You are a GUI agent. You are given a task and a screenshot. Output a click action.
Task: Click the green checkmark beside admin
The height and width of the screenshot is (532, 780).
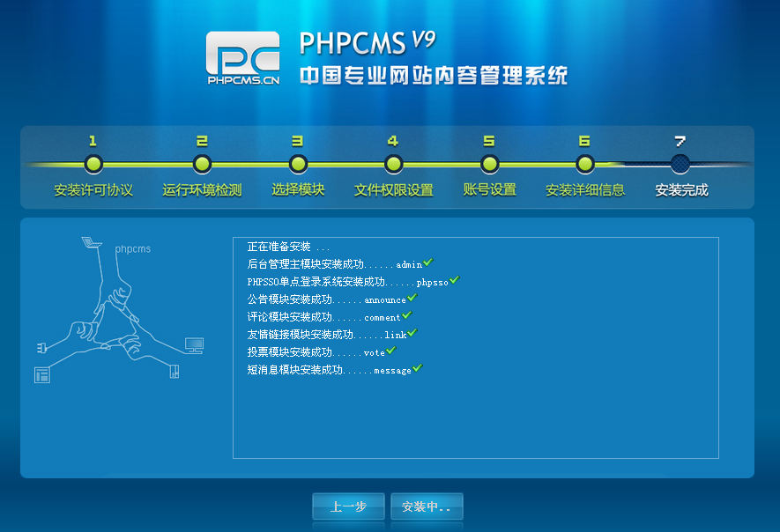pyautogui.click(x=428, y=262)
